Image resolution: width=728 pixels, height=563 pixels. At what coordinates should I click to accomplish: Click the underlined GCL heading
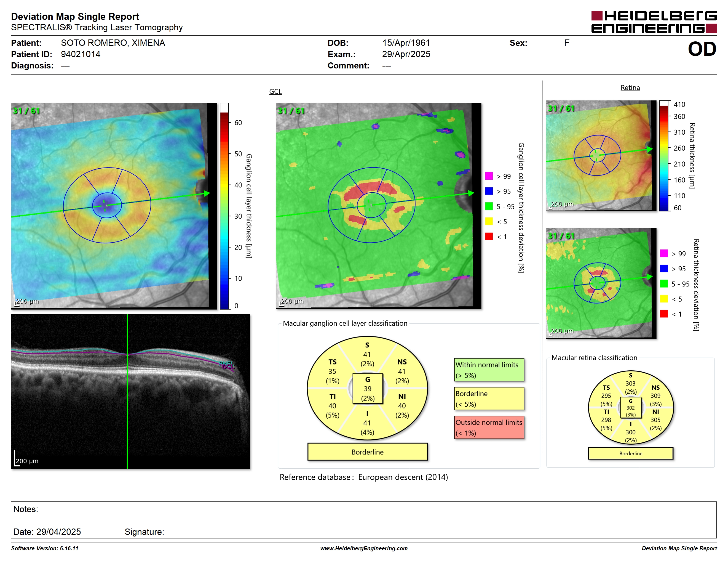click(x=275, y=91)
